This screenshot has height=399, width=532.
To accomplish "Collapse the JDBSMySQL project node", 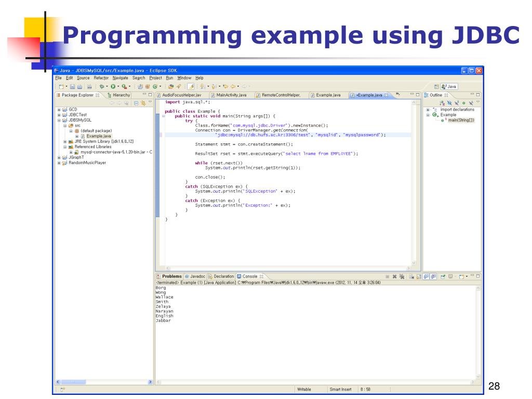I will [x=59, y=120].
